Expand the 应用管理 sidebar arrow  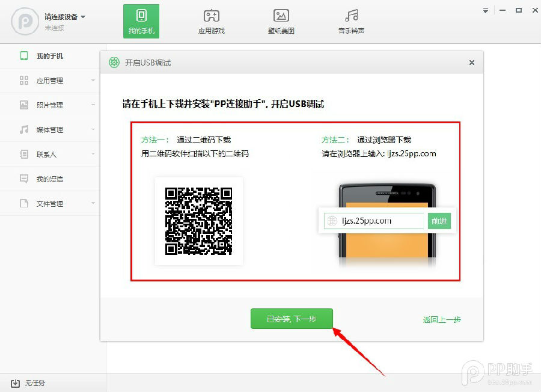click(93, 81)
